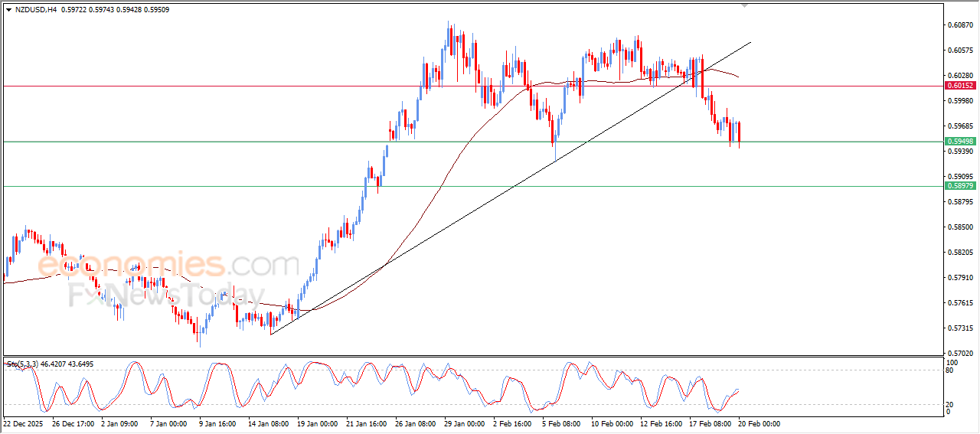The image size is (980, 434).
Task: Click the 12 Feb 16:00 time label
Action: click(661, 423)
